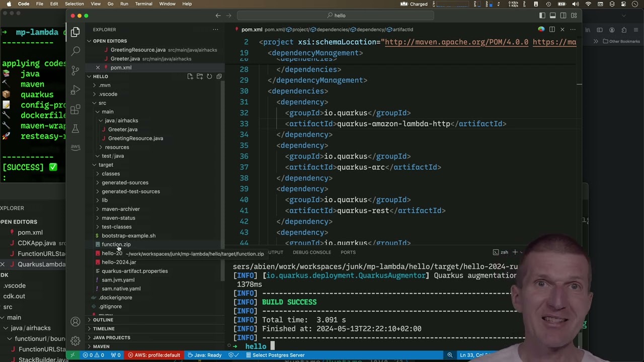644x362 pixels.
Task: Click AWS: profile:default in status bar
Action: 154,355
